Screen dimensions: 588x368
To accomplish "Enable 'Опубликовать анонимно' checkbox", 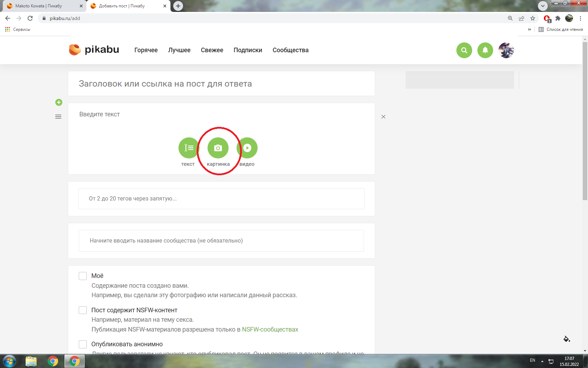I will coord(83,344).
